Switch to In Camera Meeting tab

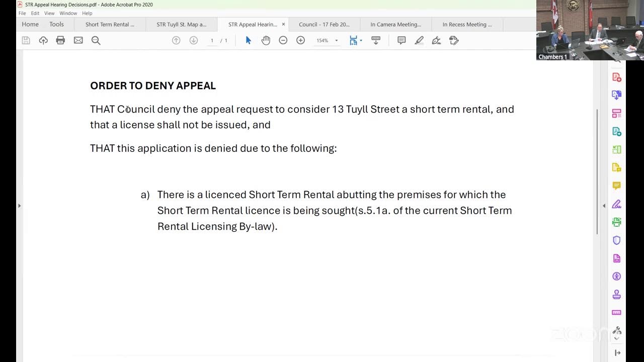(x=396, y=24)
